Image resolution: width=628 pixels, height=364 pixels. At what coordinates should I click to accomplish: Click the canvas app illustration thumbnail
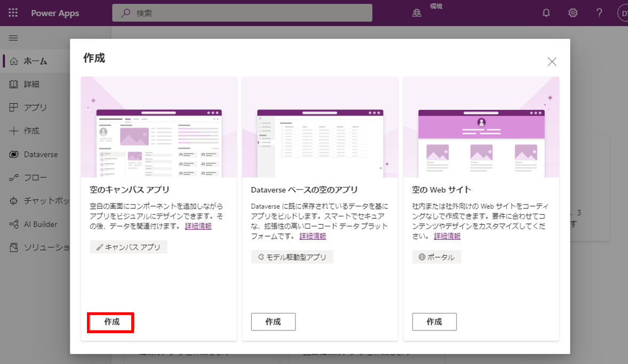tap(159, 127)
